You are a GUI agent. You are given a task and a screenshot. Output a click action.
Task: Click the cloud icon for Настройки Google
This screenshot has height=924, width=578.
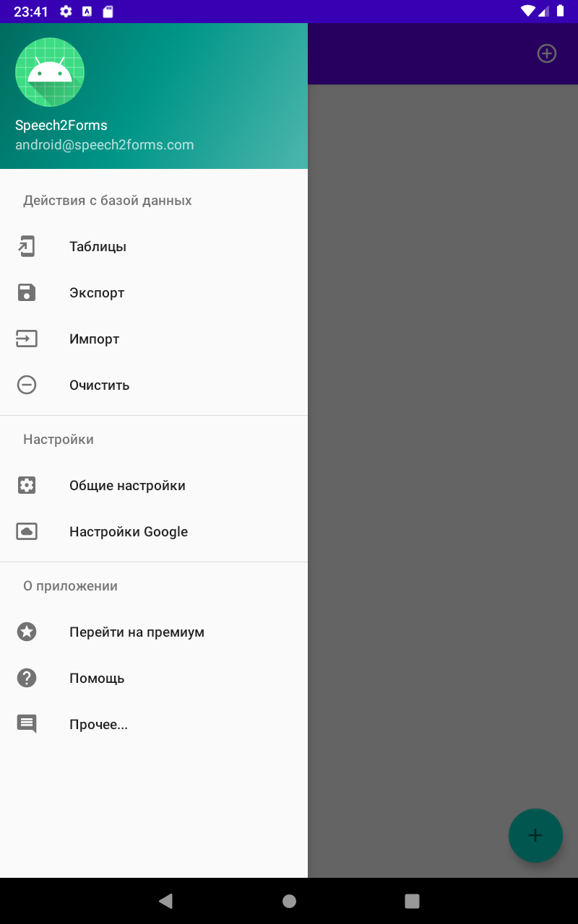pos(27,531)
